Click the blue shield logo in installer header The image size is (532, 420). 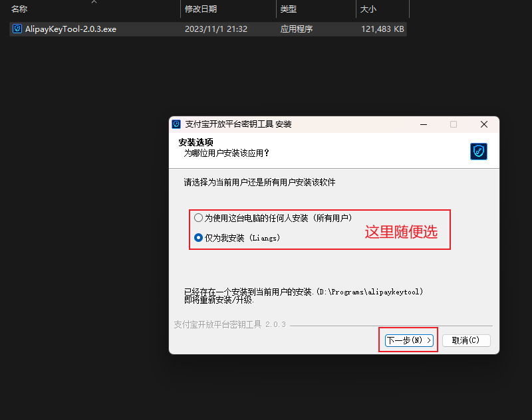tap(479, 152)
